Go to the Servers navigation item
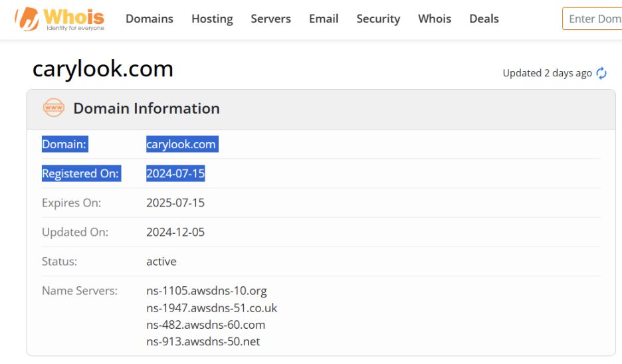 [x=270, y=19]
